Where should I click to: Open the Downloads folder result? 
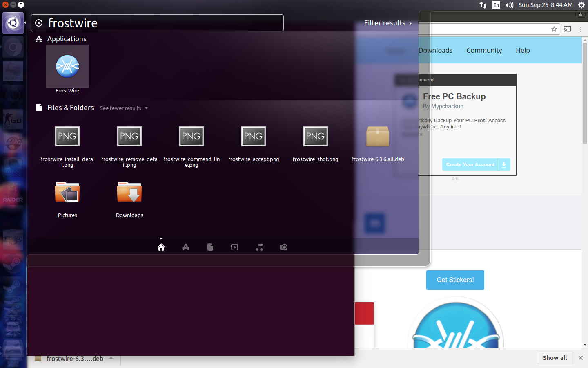click(129, 200)
